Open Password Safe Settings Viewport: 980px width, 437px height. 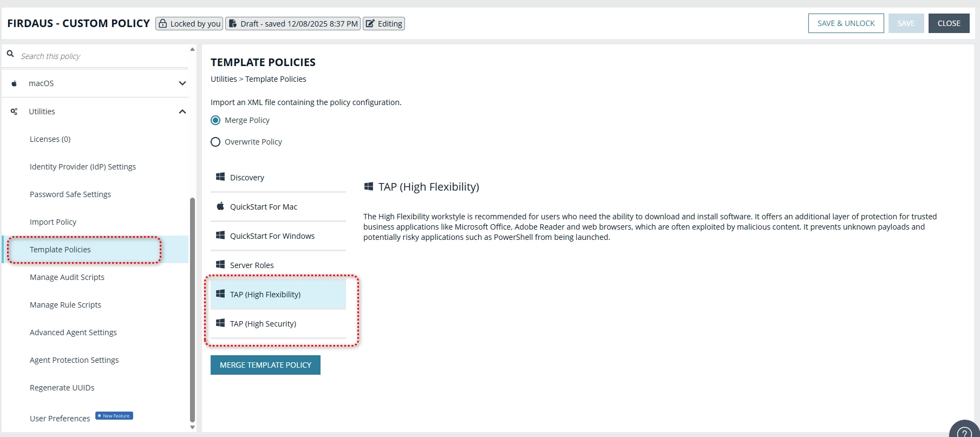click(70, 194)
